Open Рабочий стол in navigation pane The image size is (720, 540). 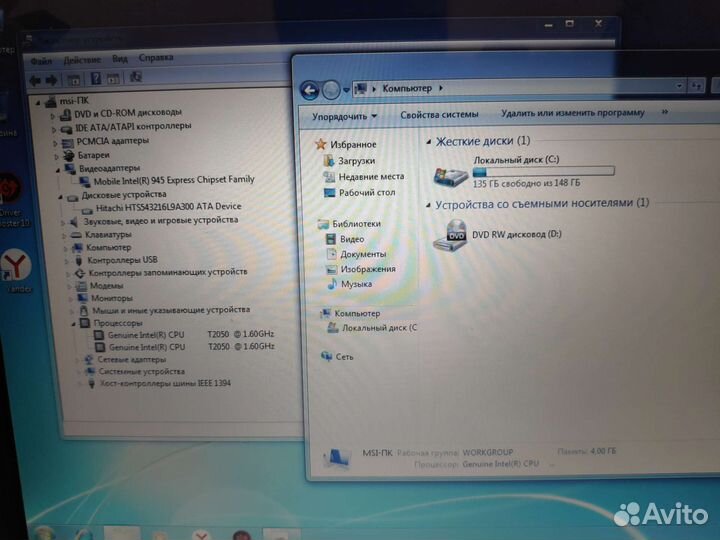pos(367,192)
